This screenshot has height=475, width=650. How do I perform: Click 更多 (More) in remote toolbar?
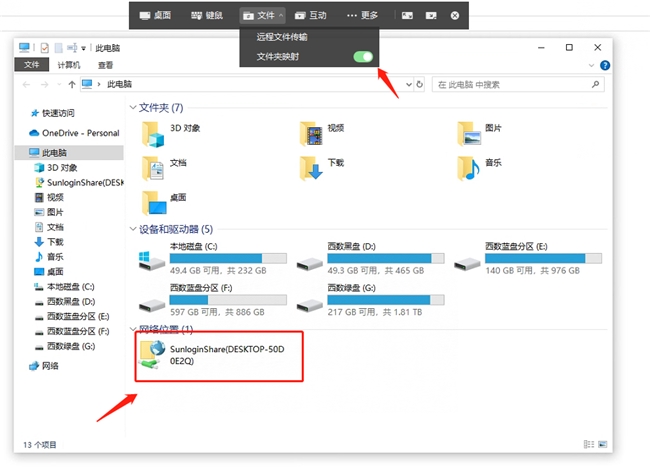coord(362,15)
